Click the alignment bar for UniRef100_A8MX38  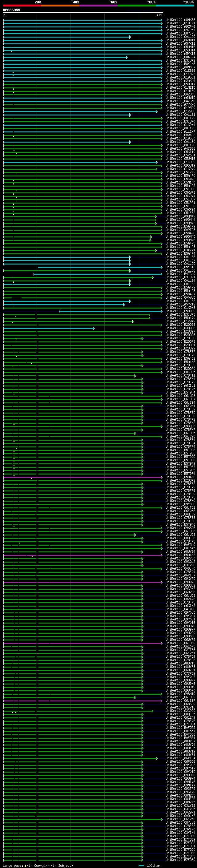[x=83, y=20]
